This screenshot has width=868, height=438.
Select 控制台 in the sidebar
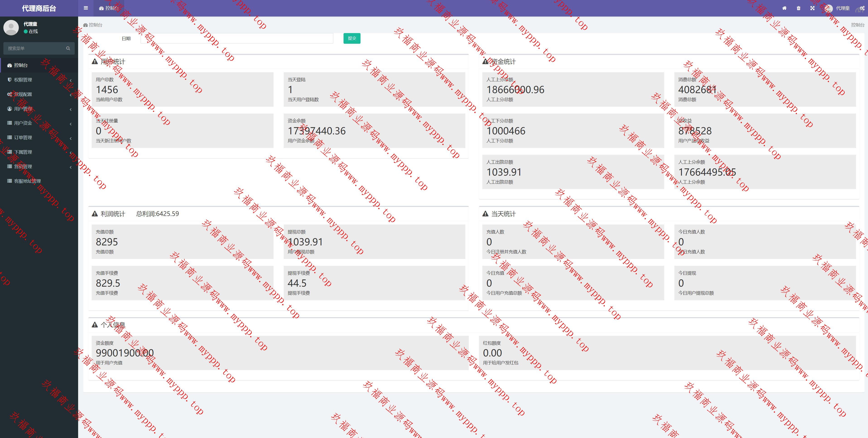click(x=21, y=65)
